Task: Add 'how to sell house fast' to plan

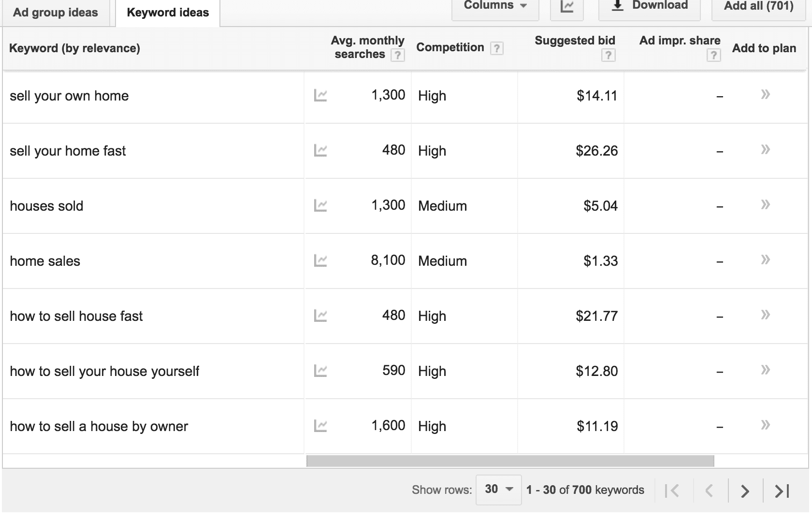Action: pos(765,315)
